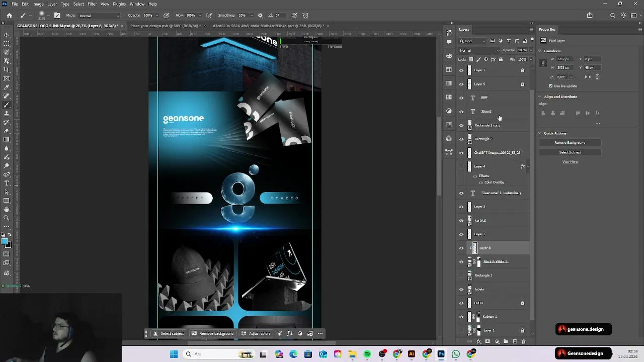Select the Clone Stamp tool
This screenshot has height=362, width=644.
coord(7,113)
